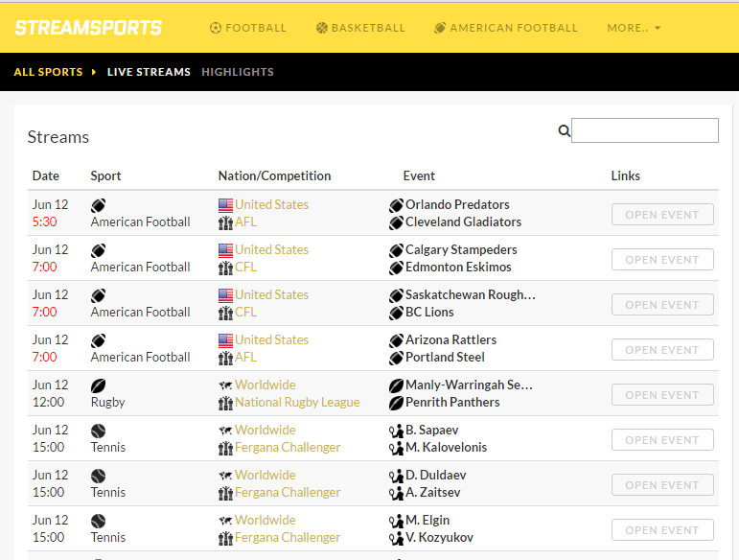
Task: Open the Football menu item
Action: (248, 28)
